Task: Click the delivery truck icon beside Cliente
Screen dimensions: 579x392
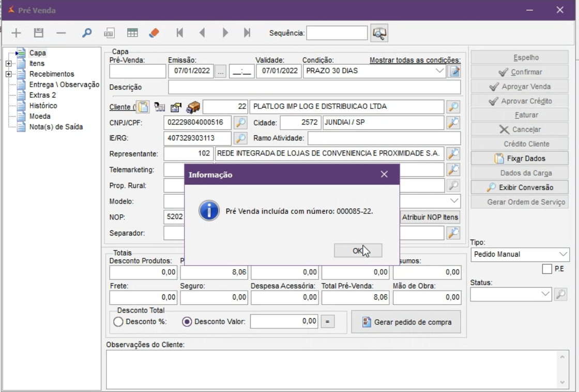Action: (x=193, y=107)
